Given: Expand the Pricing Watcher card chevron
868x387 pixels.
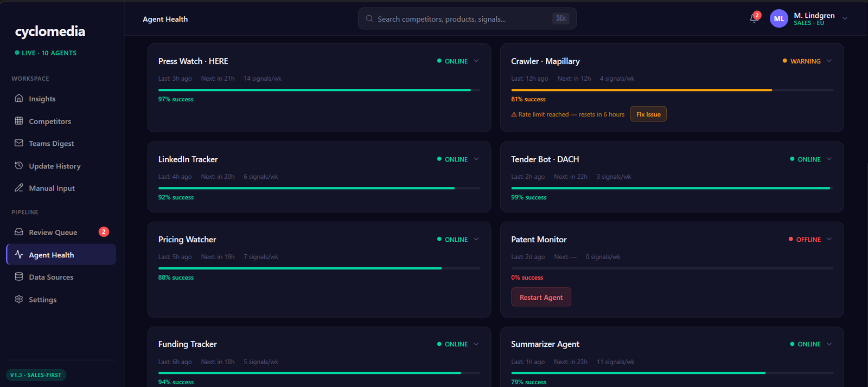Looking at the screenshot, I should click(x=476, y=239).
